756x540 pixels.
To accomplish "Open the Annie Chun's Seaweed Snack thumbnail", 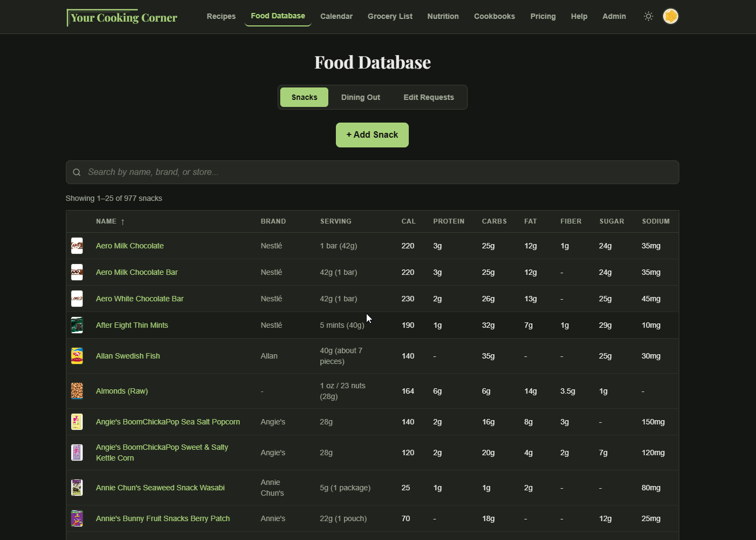I will [77, 488].
